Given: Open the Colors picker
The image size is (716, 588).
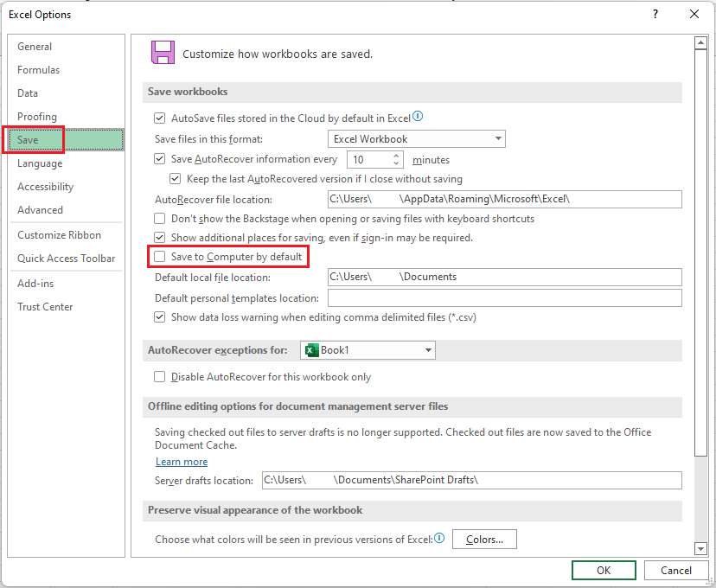Looking at the screenshot, I should tap(483, 539).
